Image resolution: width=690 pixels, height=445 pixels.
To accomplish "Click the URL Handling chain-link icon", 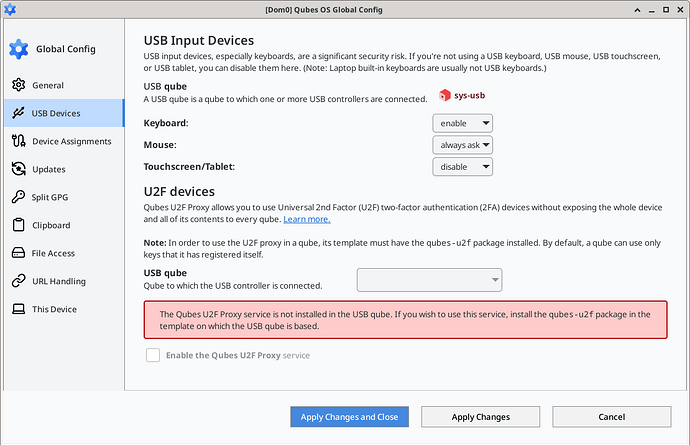I will point(18,281).
